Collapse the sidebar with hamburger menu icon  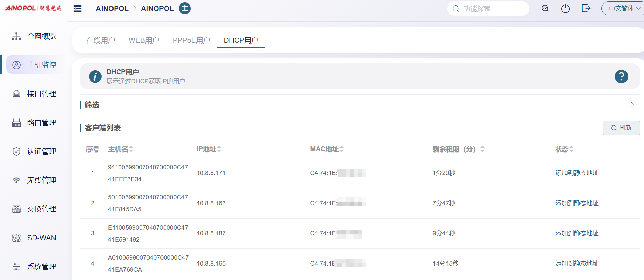pyautogui.click(x=77, y=9)
